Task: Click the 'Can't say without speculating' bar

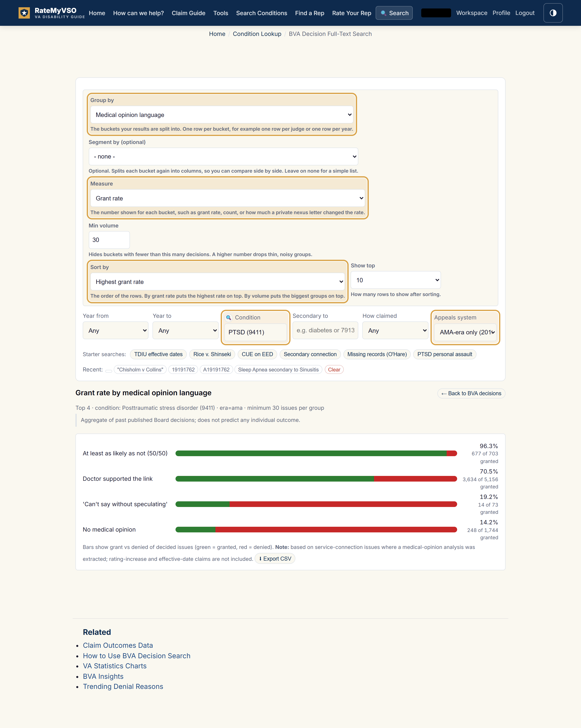Action: click(x=316, y=504)
